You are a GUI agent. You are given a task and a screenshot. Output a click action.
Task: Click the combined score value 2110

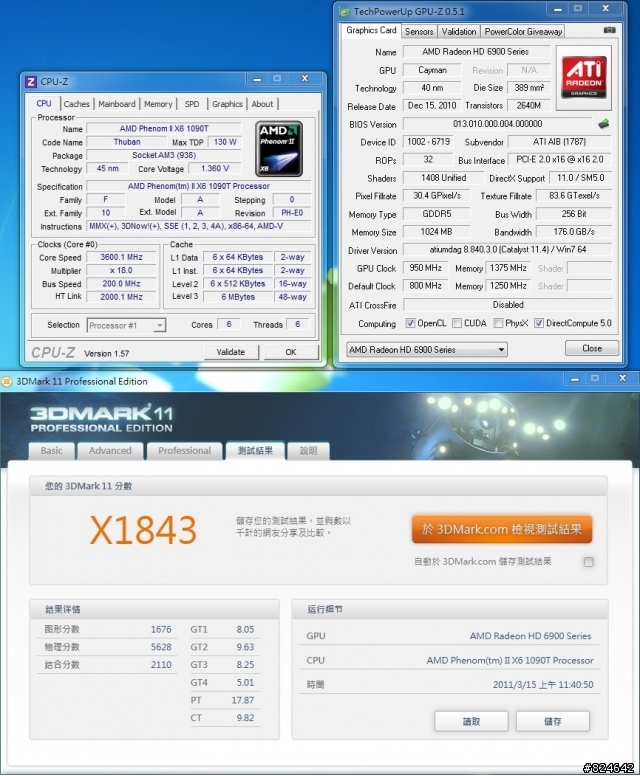point(161,665)
